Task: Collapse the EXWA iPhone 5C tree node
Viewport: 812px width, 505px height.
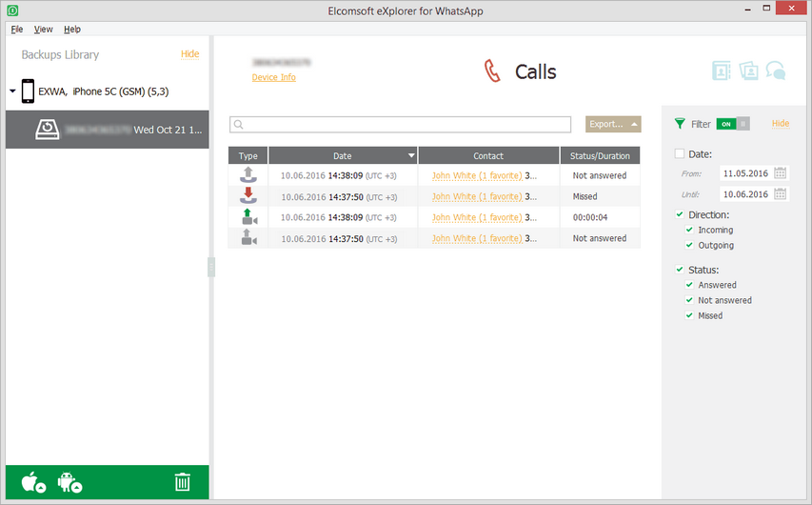Action: coord(13,91)
